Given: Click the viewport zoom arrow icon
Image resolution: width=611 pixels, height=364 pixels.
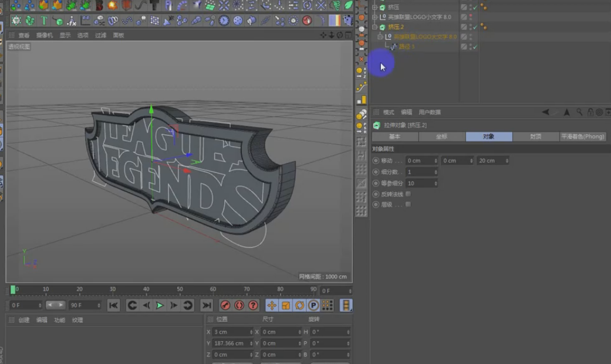Looking at the screenshot, I should pyautogui.click(x=332, y=35).
